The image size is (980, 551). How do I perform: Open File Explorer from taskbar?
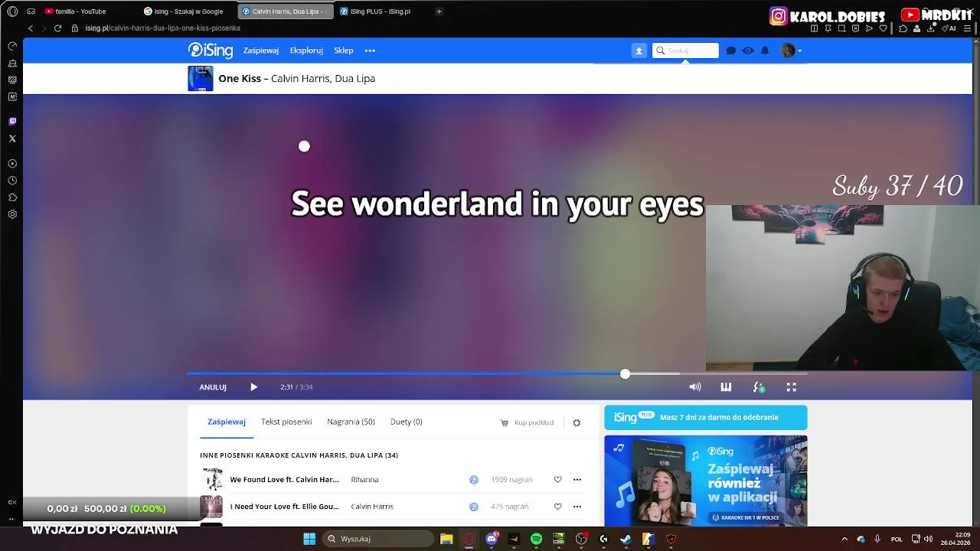(x=446, y=539)
